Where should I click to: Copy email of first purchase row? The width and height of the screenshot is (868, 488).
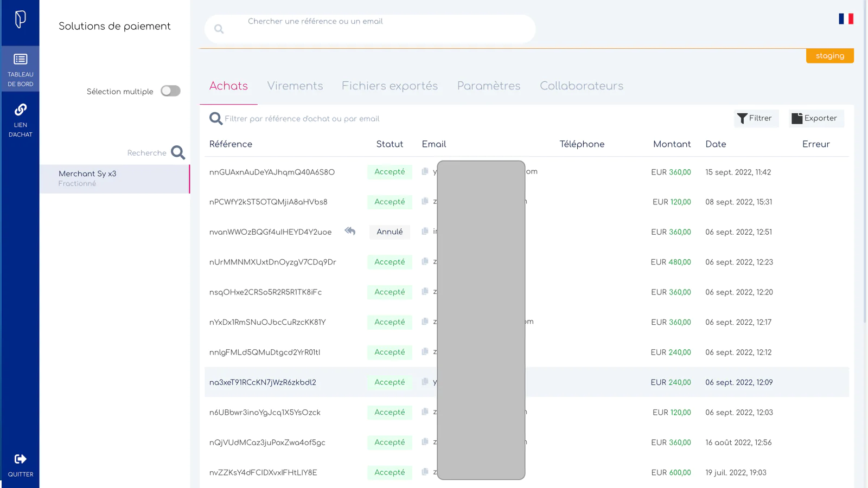[x=425, y=172]
